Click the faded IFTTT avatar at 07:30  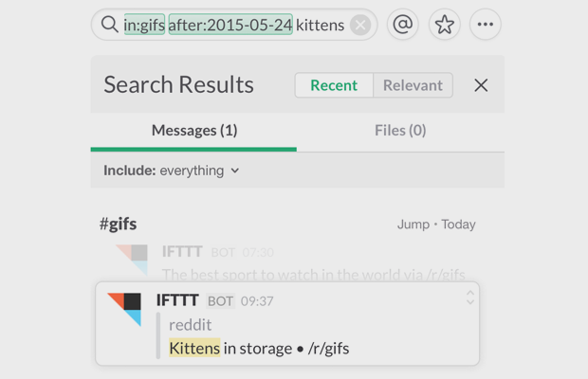(x=132, y=258)
